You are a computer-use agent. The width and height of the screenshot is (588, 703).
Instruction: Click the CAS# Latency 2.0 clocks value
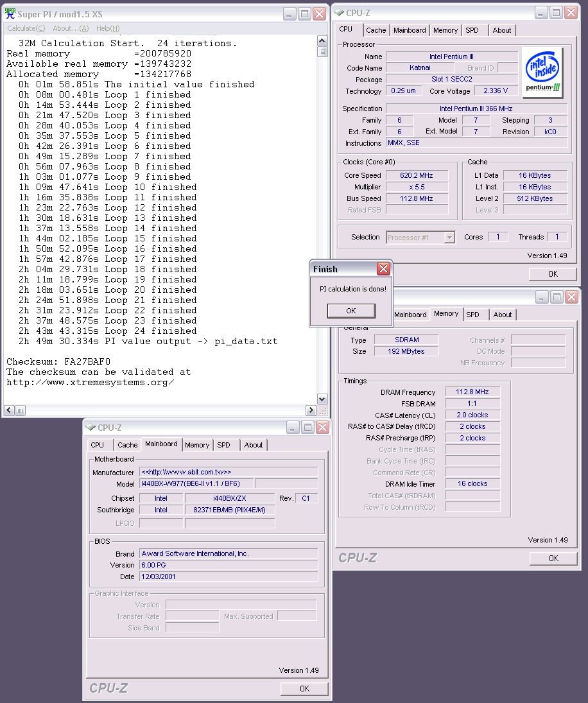pos(472,415)
